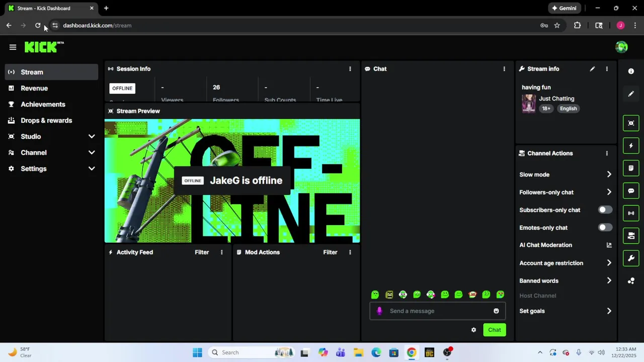Open Chat panel three-dot menu
The image size is (644, 362).
click(x=504, y=69)
